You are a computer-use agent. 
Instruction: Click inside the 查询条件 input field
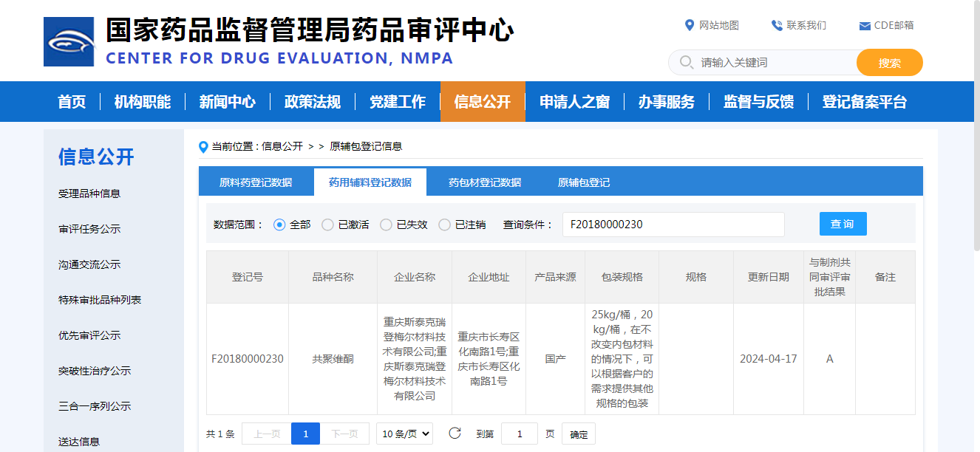(x=673, y=224)
